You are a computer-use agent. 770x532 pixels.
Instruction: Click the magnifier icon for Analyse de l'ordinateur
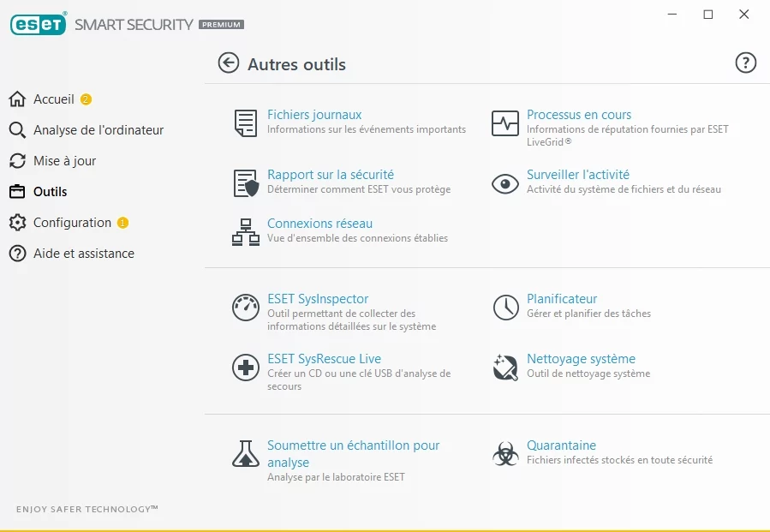[17, 129]
